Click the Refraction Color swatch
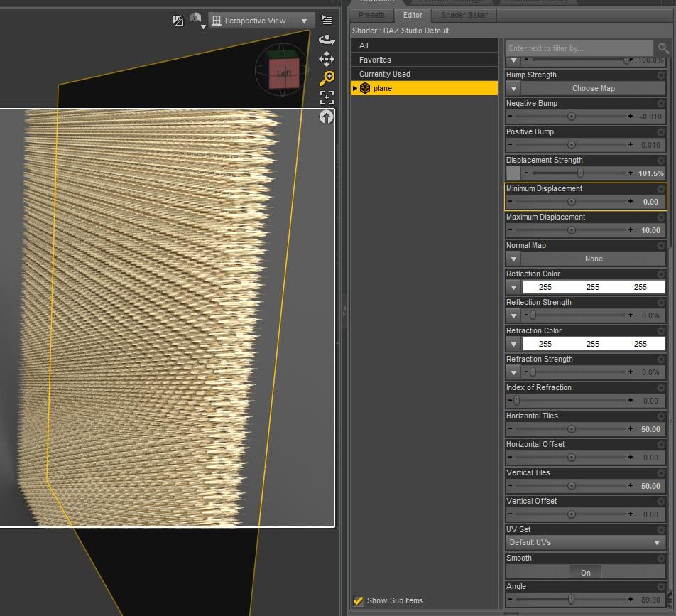Image resolution: width=676 pixels, height=616 pixels. click(593, 344)
